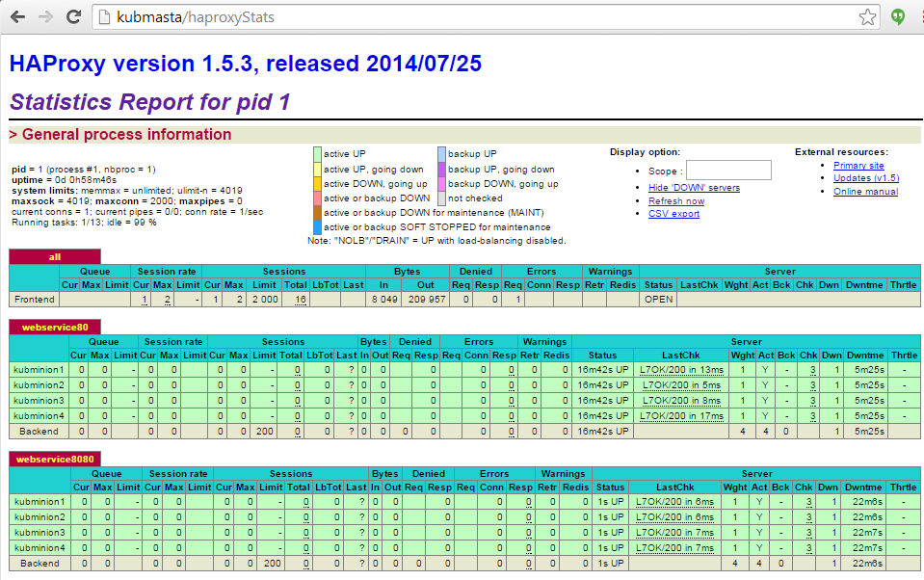Click the webservice80 proxy title
Screen dimensions: 924x580
point(53,328)
